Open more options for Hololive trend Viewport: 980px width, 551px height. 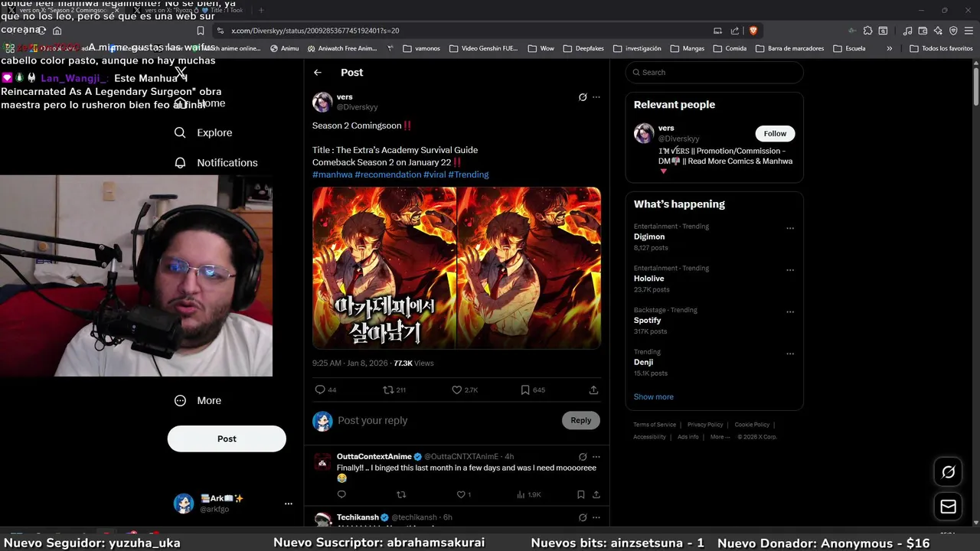790,270
